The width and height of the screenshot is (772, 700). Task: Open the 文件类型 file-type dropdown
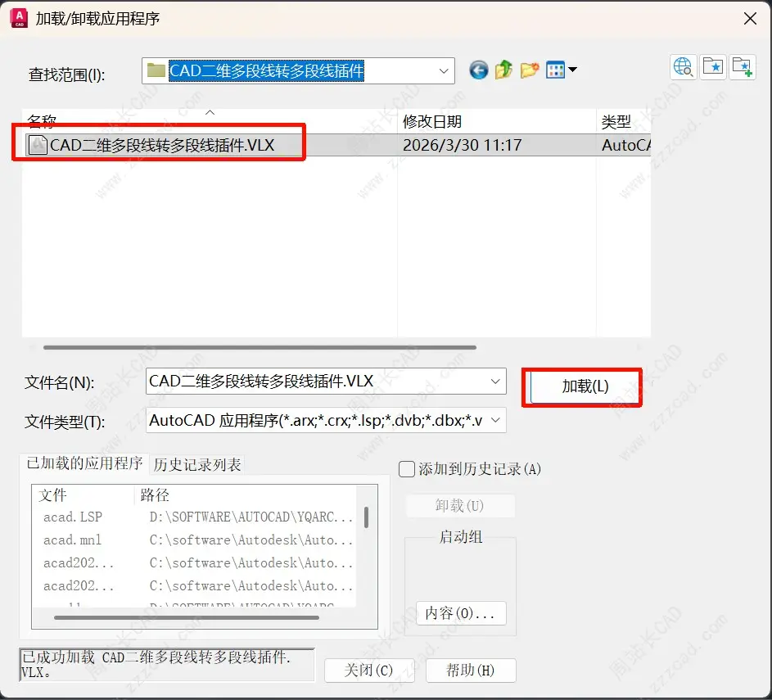494,420
